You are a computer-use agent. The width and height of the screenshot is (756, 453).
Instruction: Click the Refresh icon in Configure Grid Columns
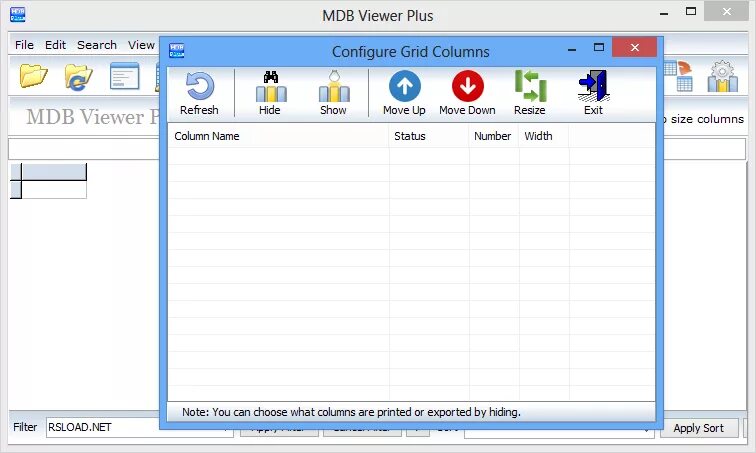pyautogui.click(x=200, y=86)
